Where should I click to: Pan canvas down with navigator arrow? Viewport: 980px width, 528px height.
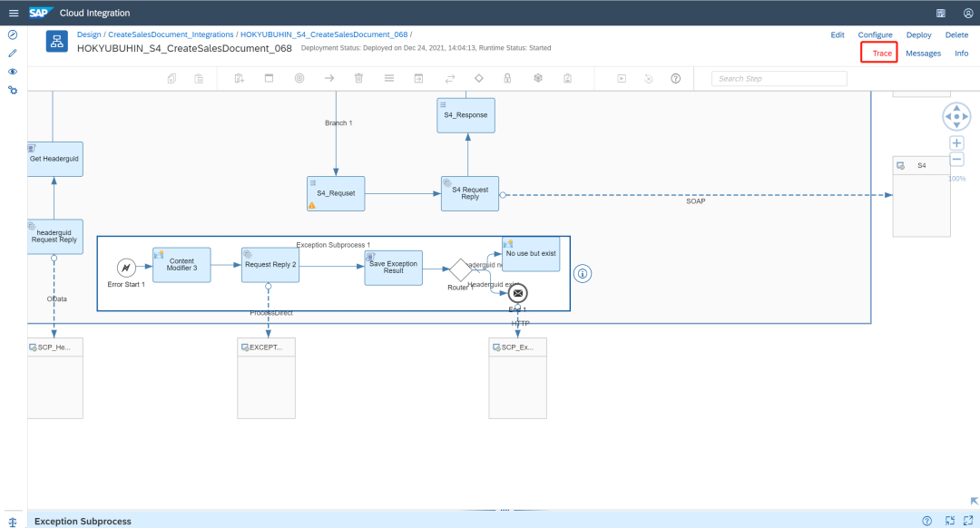956,125
